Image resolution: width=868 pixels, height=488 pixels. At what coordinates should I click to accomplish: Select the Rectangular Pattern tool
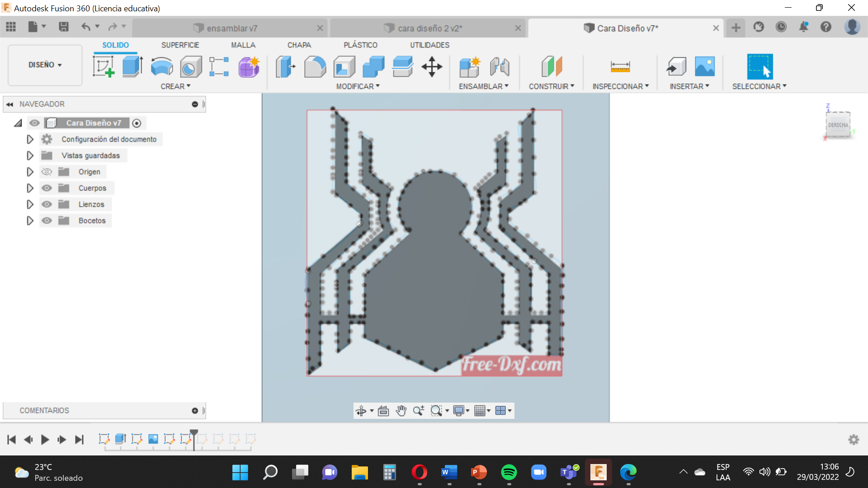(219, 67)
